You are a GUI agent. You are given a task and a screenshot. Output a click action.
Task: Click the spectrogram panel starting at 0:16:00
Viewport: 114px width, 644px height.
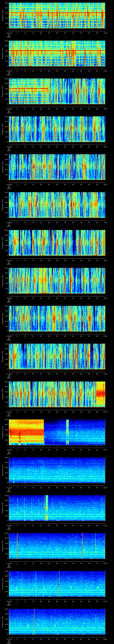(57, 584)
